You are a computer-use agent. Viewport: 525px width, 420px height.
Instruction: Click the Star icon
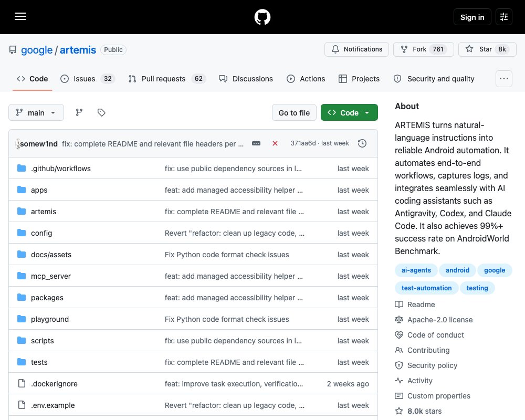coord(469,49)
